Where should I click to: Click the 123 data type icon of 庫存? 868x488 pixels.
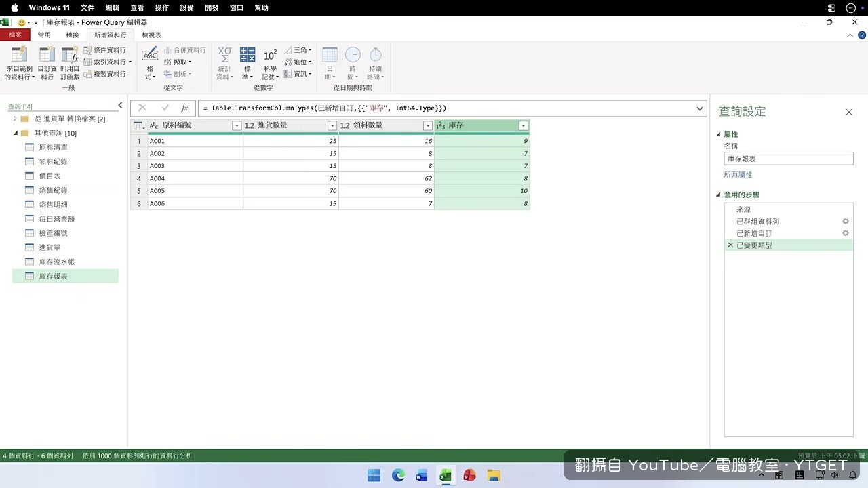[x=440, y=125]
